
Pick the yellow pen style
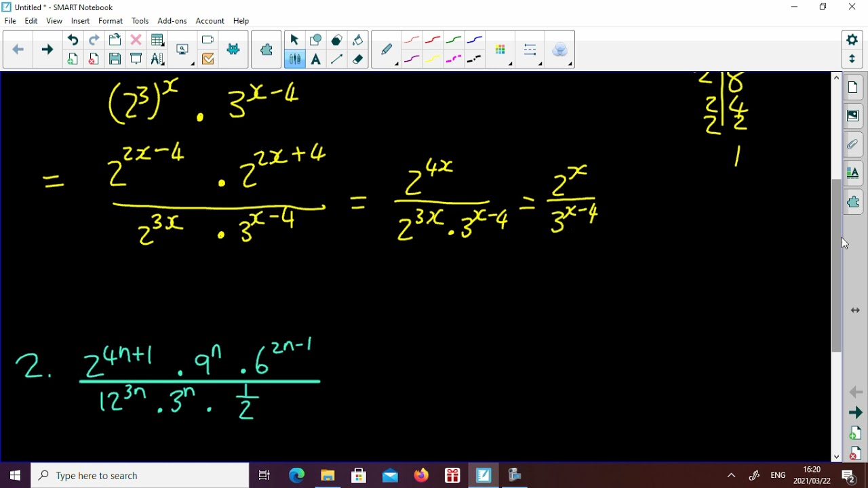433,59
